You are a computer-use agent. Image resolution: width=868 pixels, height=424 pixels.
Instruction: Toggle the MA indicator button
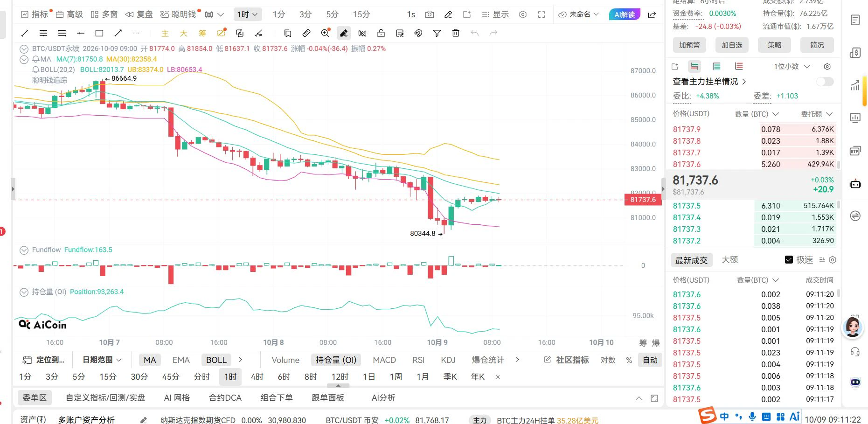[x=150, y=360]
